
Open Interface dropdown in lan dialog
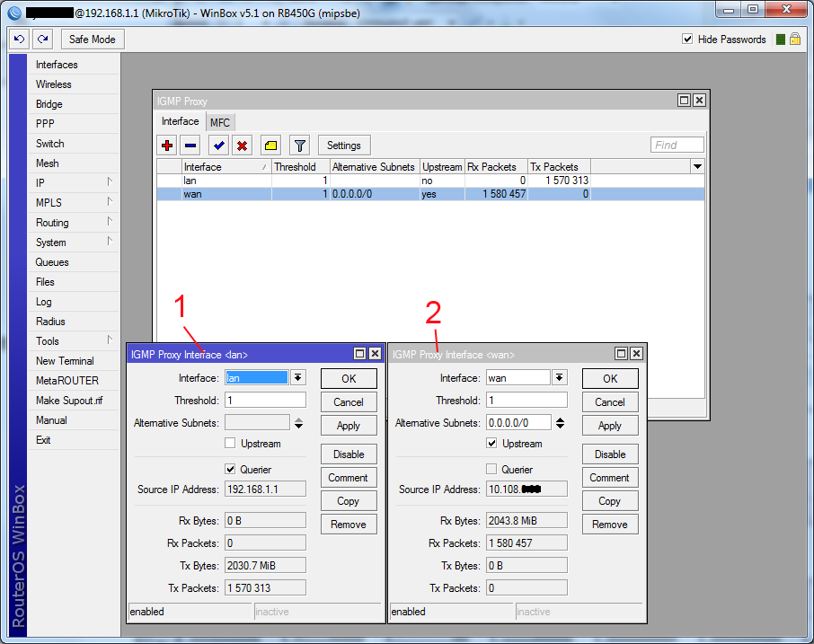pos(298,378)
